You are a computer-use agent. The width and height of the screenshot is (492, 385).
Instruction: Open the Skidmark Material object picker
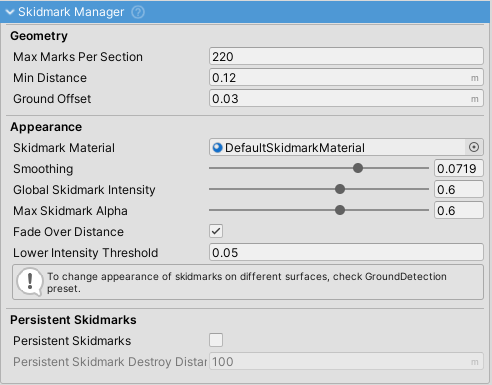474,147
